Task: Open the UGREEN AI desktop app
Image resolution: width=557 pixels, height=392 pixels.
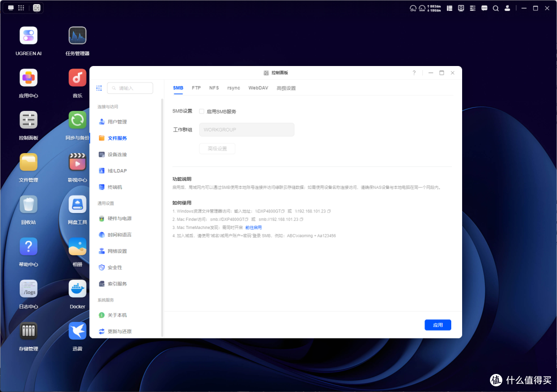Action: coord(28,36)
